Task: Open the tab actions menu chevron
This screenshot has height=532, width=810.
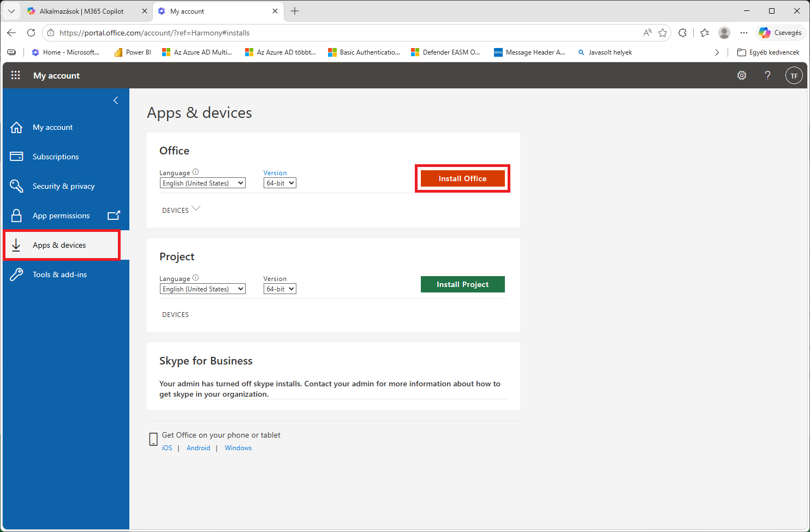Action: tap(11, 11)
